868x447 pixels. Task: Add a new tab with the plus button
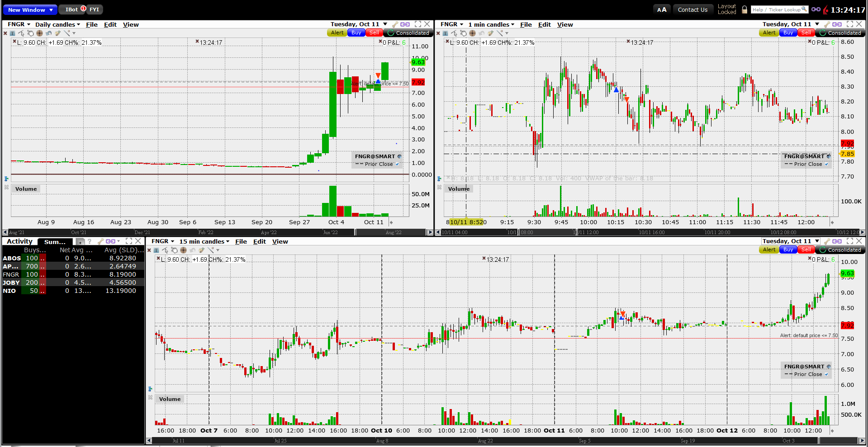tap(80, 242)
